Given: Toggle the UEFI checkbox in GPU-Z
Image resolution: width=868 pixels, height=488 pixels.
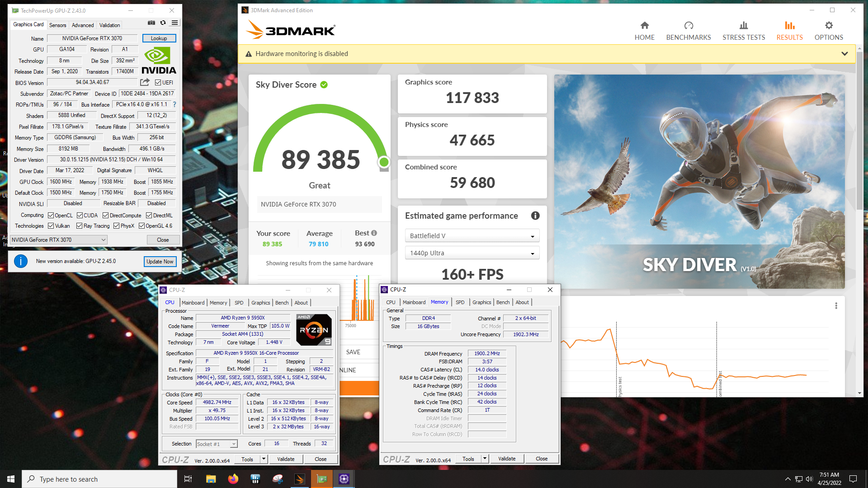Looking at the screenshot, I should [158, 83].
